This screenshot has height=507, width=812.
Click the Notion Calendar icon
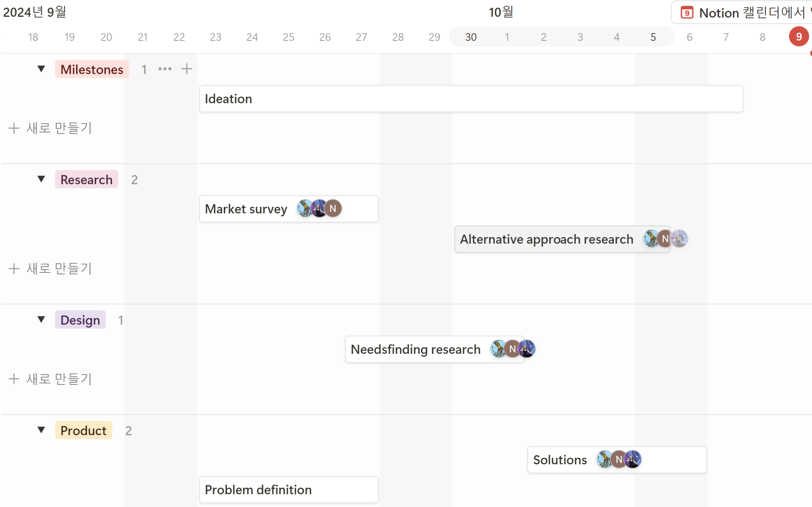click(687, 13)
